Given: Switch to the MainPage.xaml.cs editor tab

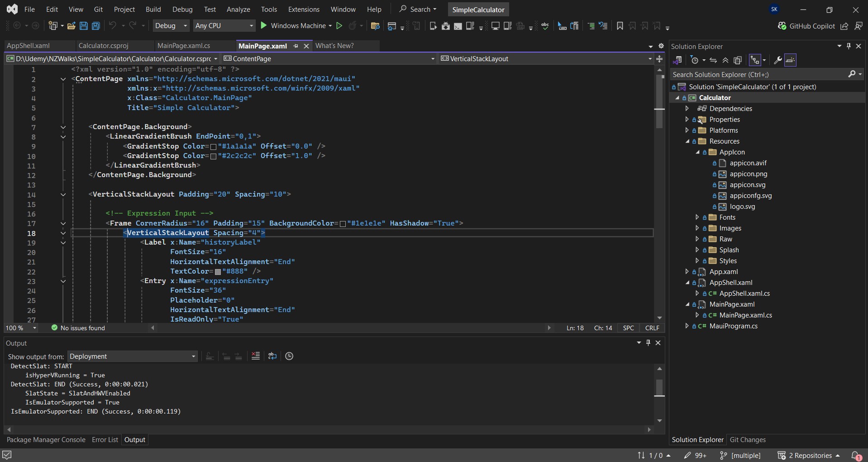Looking at the screenshot, I should (184, 46).
